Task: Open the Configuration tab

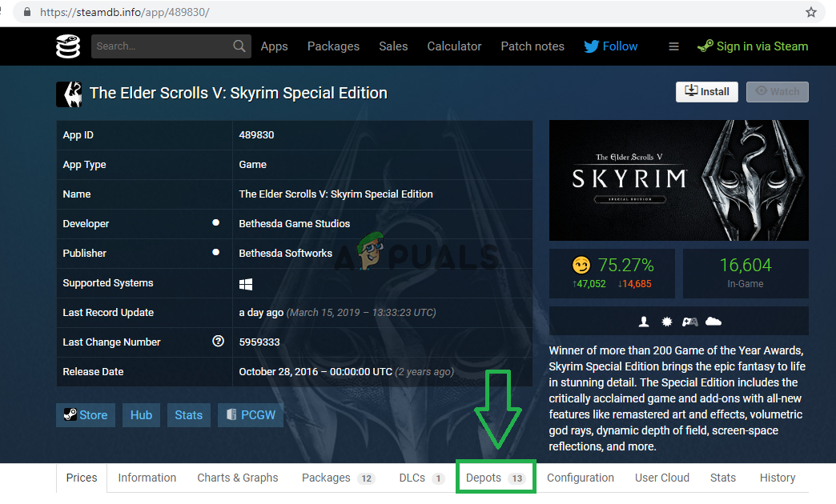Action: point(581,478)
